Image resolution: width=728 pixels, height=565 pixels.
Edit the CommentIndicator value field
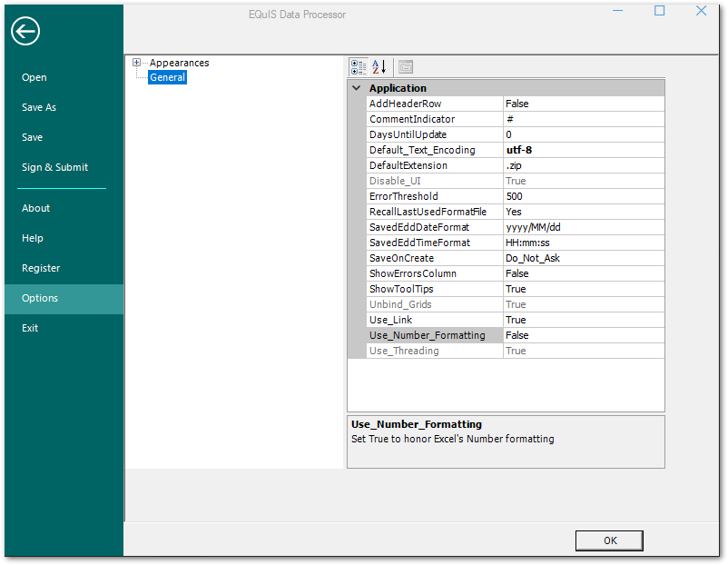[584, 119]
